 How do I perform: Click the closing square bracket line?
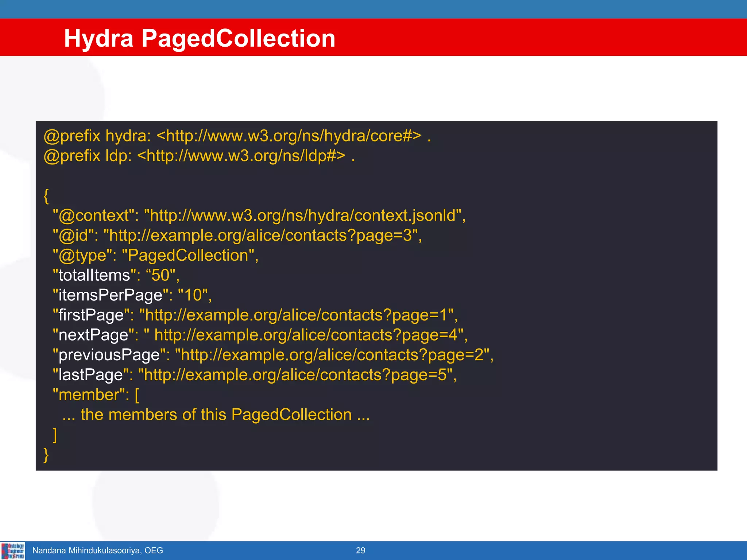coord(55,435)
